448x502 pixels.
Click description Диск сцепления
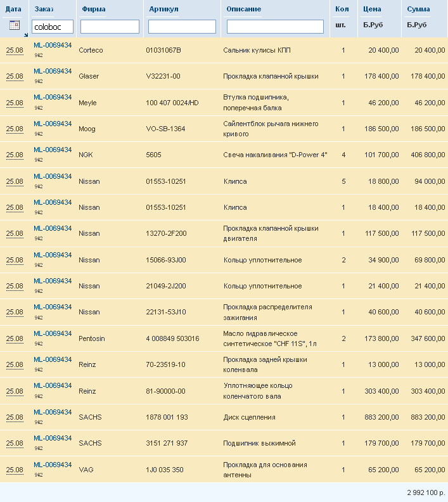[x=249, y=418]
